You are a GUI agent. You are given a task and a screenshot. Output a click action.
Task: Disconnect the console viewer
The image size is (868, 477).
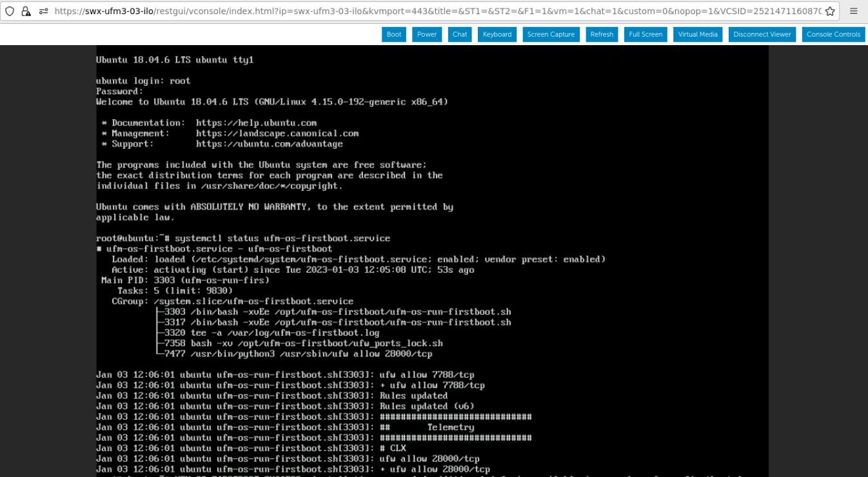(762, 34)
